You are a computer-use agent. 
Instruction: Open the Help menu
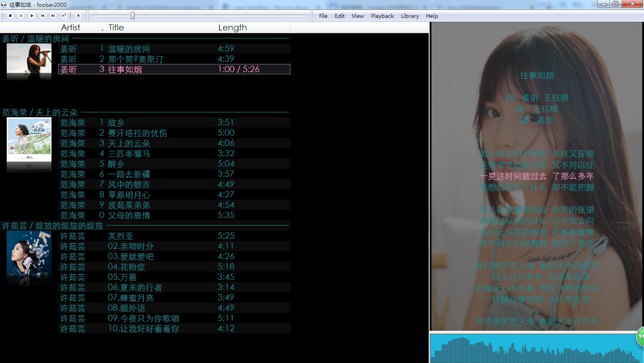click(x=432, y=16)
